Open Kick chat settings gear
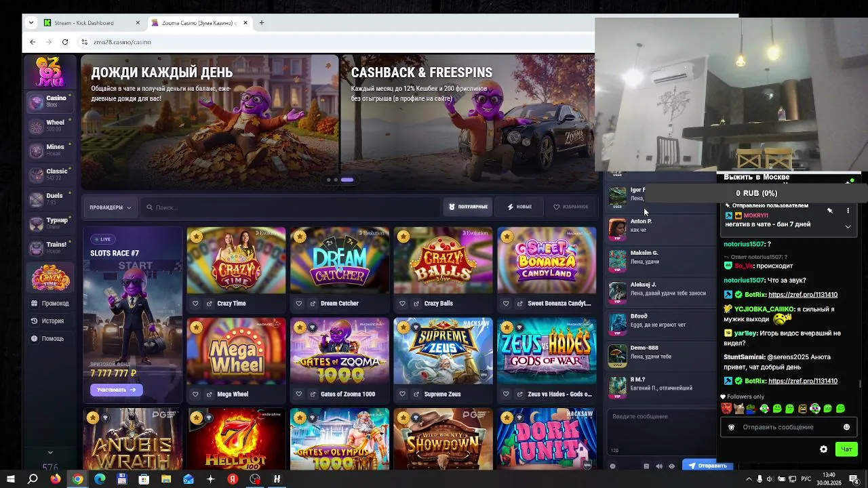Image resolution: width=868 pixels, height=488 pixels. coord(823,449)
